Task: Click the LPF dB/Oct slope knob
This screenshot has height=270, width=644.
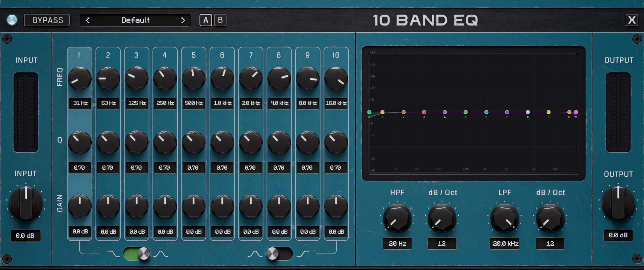Action: (550, 218)
